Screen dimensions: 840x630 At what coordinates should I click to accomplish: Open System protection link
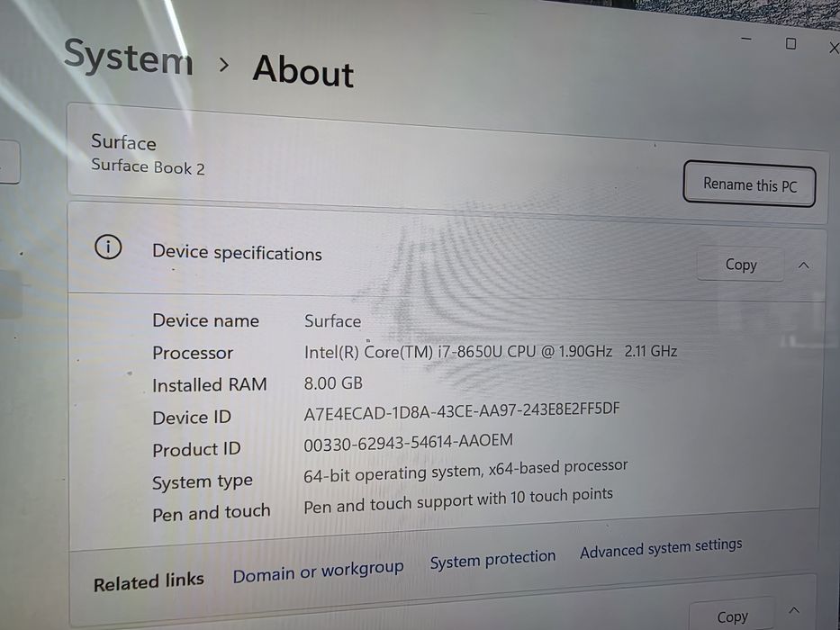coord(492,559)
